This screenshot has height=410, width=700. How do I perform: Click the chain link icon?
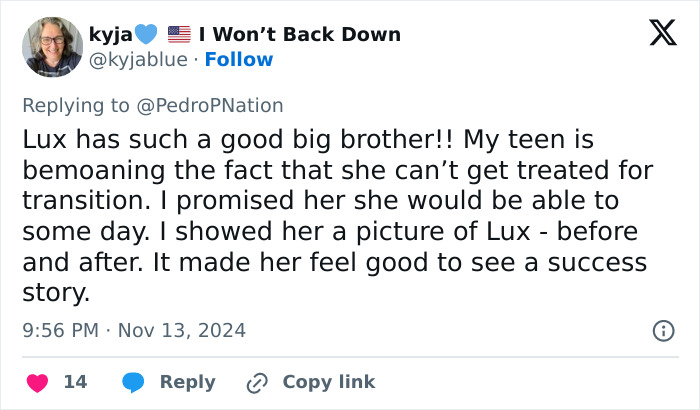257,382
